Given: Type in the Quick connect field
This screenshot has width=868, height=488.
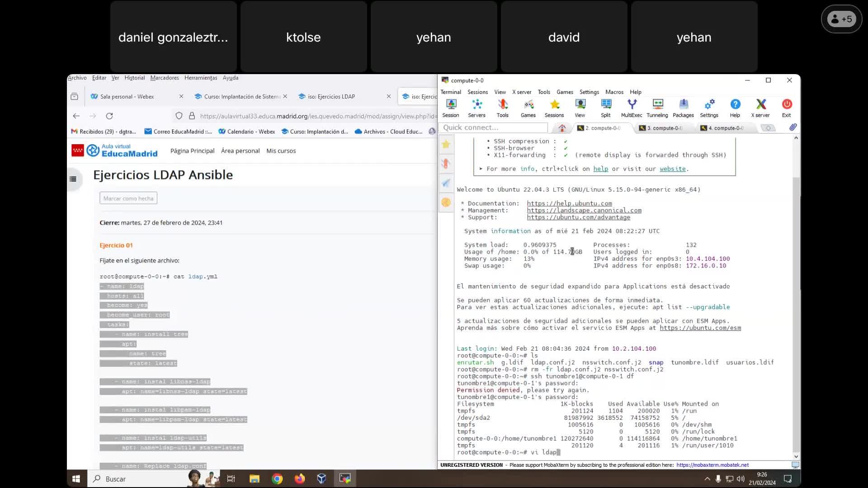Looking at the screenshot, I should click(x=493, y=128).
